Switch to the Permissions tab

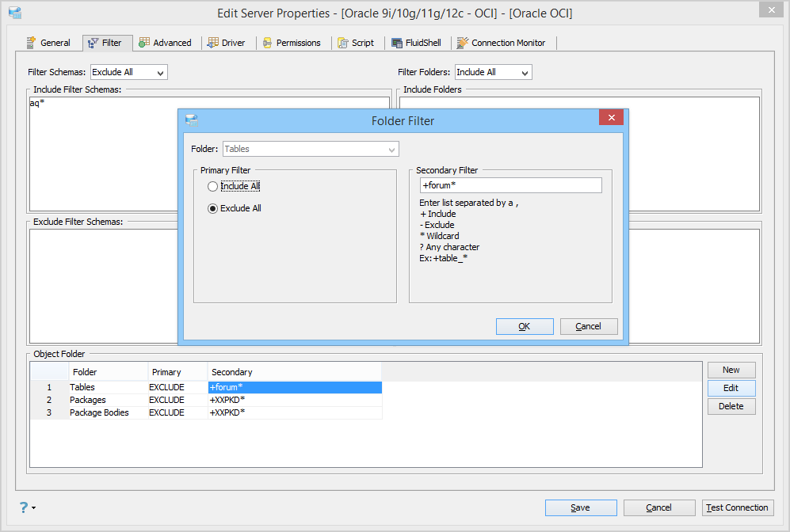292,43
